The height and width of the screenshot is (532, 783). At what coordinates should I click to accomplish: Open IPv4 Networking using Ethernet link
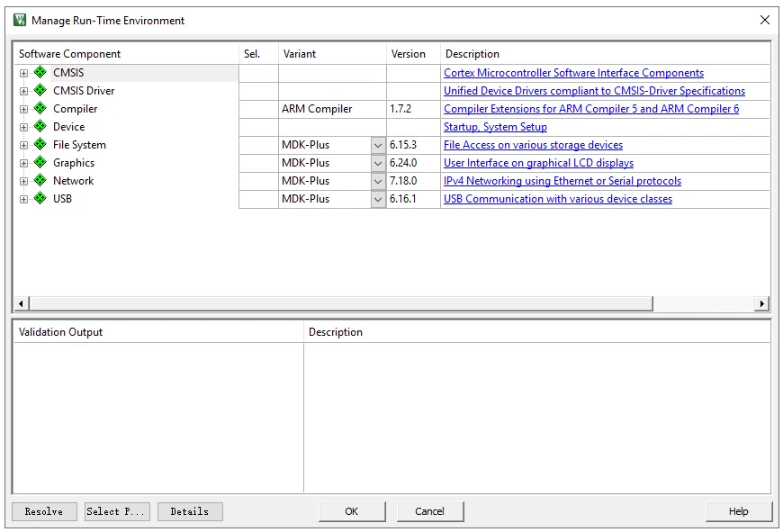click(x=562, y=181)
